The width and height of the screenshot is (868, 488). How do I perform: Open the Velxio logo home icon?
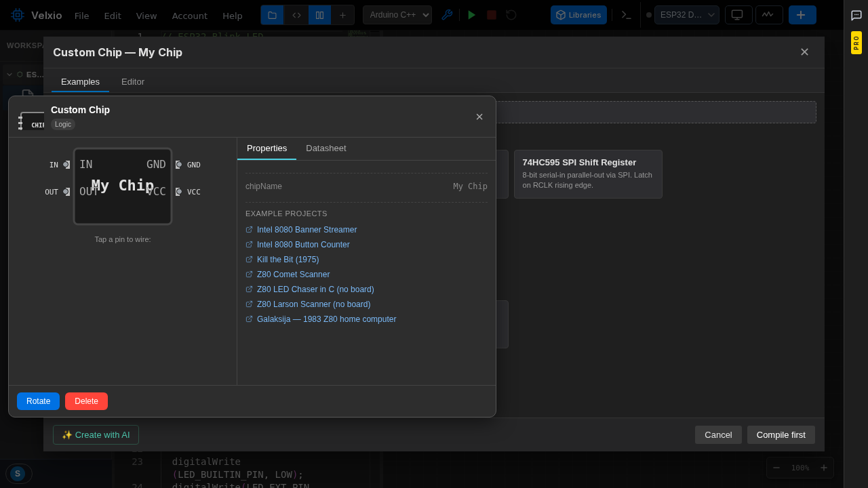(18, 15)
